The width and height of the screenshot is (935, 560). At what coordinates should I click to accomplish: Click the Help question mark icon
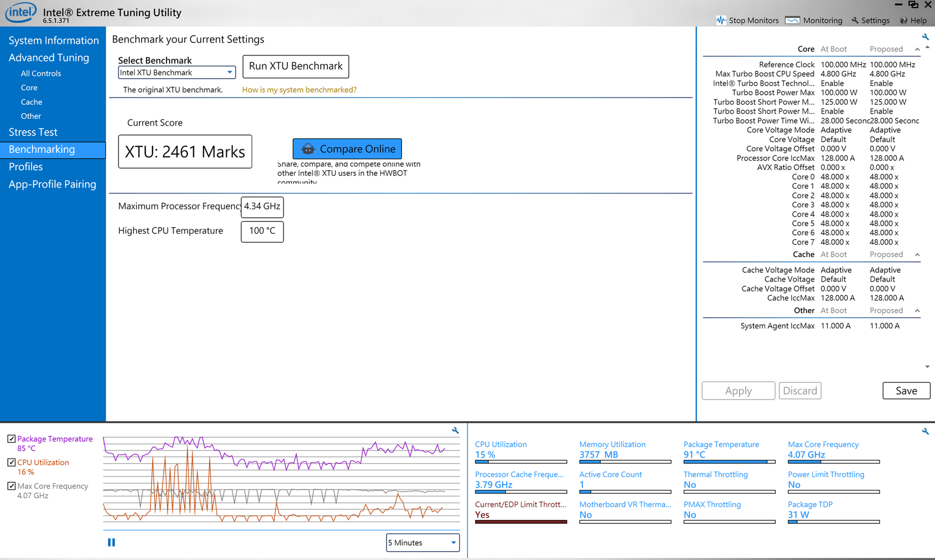[x=904, y=20]
